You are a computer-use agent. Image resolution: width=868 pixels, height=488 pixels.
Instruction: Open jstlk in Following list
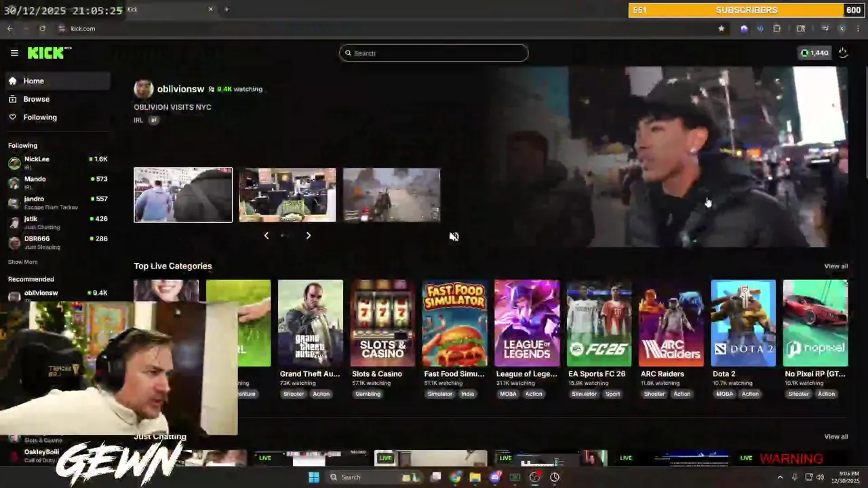pos(58,222)
